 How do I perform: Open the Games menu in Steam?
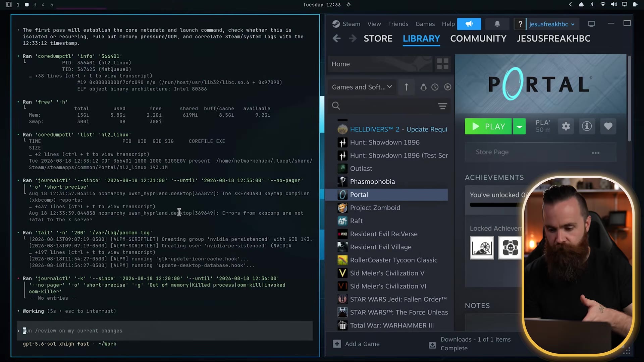[425, 24]
